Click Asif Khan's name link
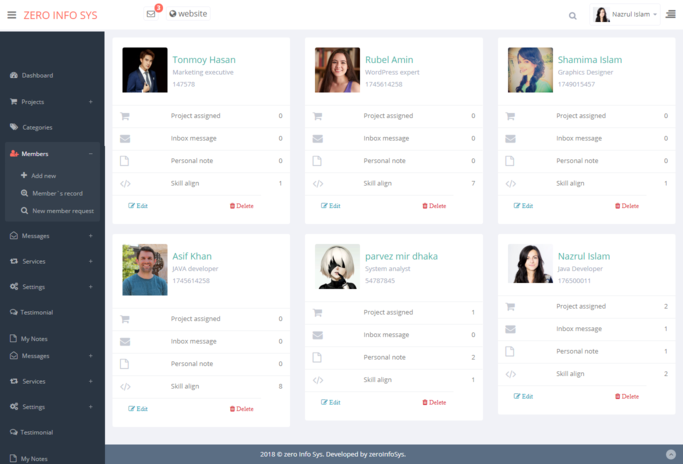Screen dimensions: 683x464 (x=192, y=257)
